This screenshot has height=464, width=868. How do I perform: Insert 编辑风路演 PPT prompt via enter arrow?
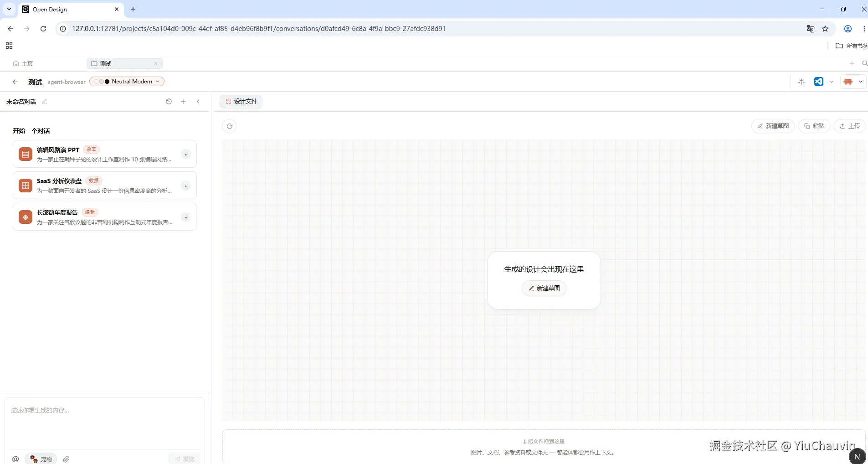(186, 154)
